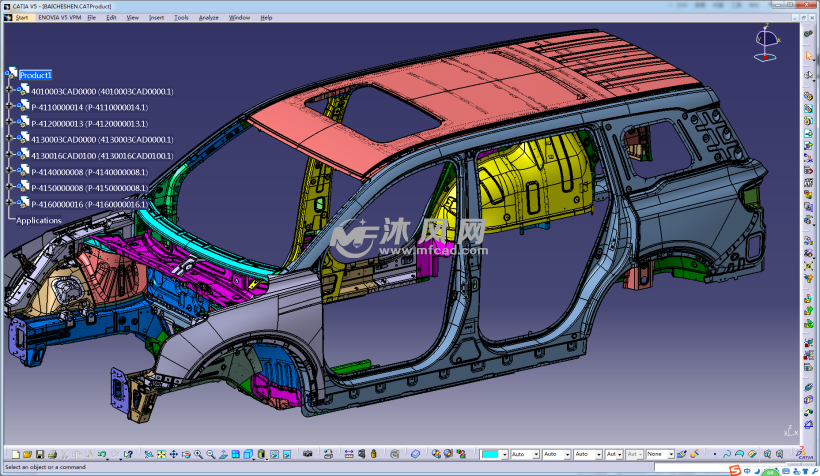
Task: Expand the P-4120000013 tree node
Action: pyautogui.click(x=9, y=122)
